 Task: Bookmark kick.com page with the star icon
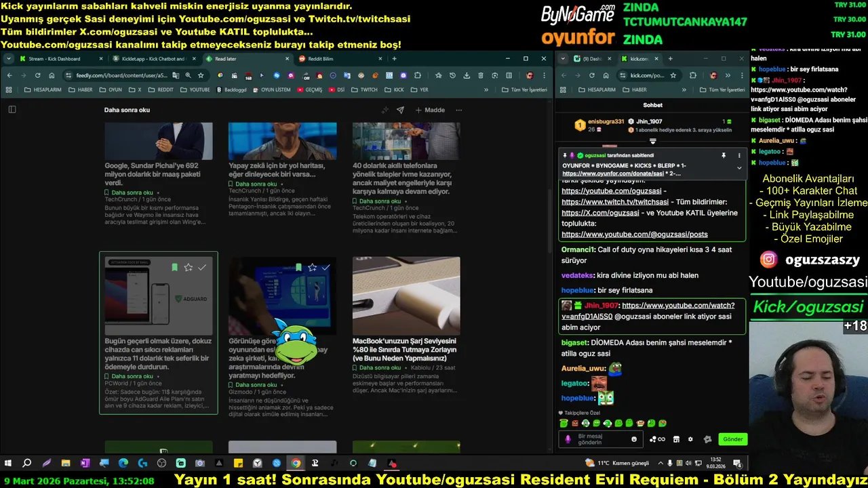point(673,75)
